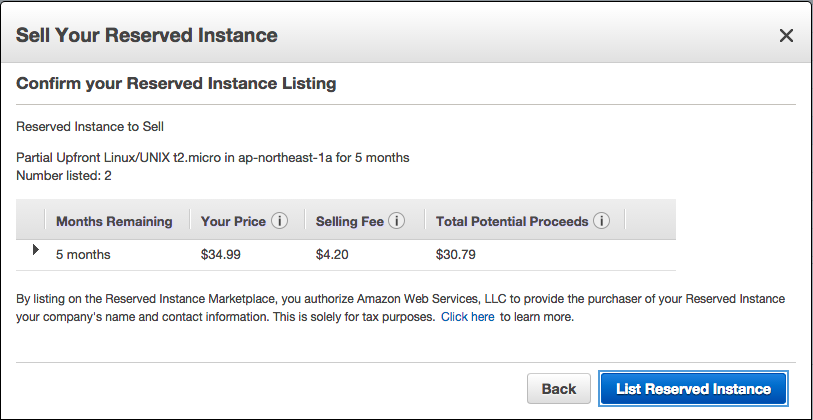Confirm with List Reserved Instance button

pyautogui.click(x=694, y=389)
